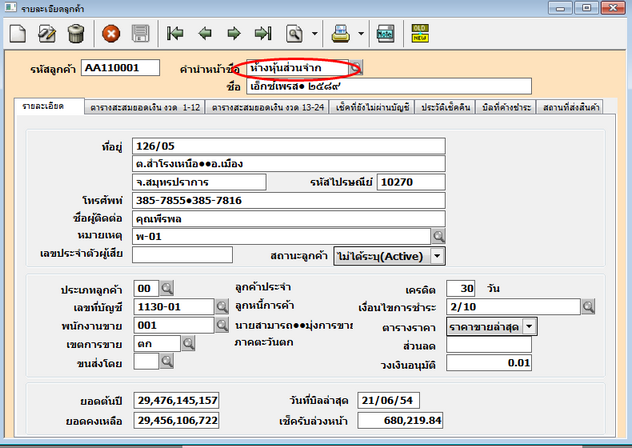This screenshot has width=632, height=448.
Task: Go to previous record arrow
Action: pos(205,33)
